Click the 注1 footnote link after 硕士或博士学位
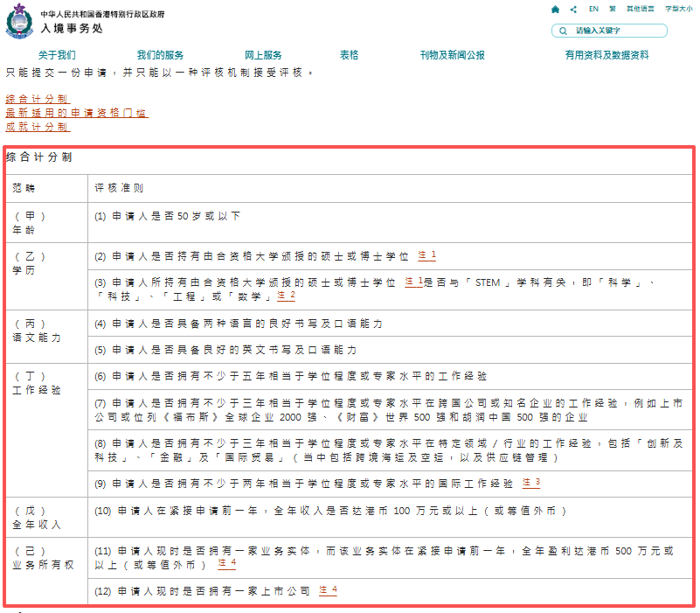 [426, 255]
